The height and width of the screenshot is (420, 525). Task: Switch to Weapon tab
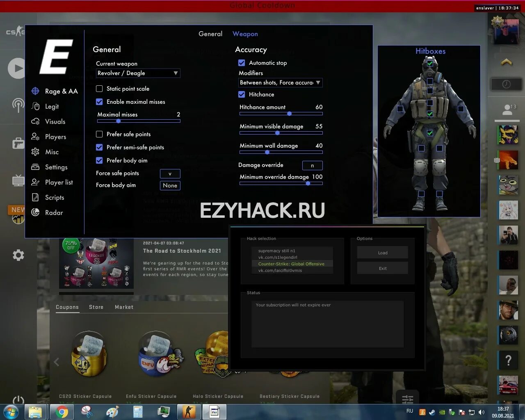point(245,34)
